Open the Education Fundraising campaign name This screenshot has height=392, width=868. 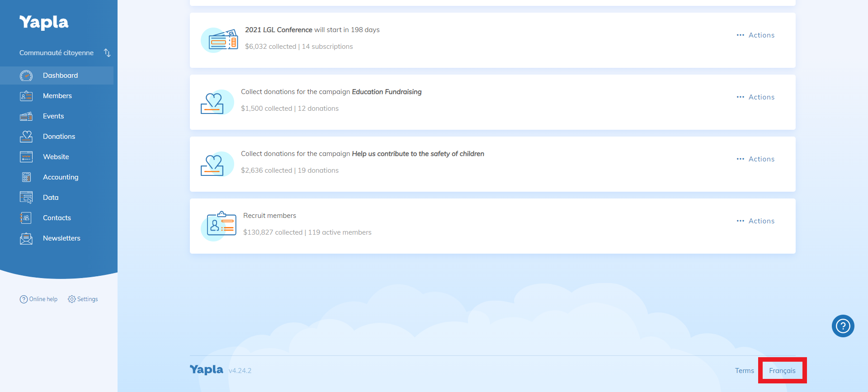click(387, 92)
